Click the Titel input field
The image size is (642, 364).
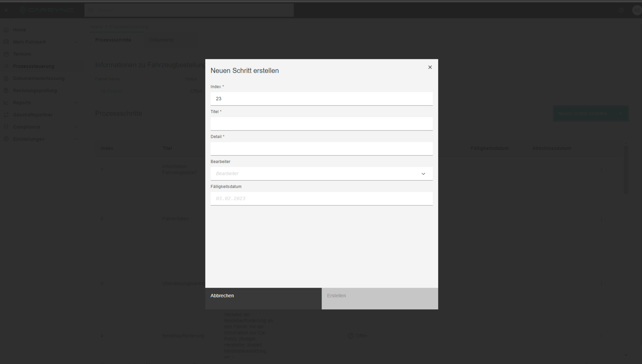321,124
